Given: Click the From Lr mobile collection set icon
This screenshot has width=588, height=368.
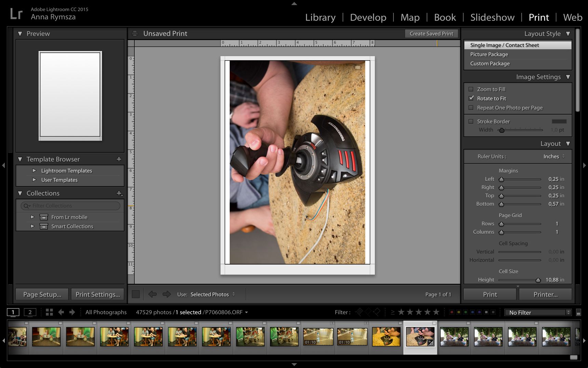Looking at the screenshot, I should [44, 217].
